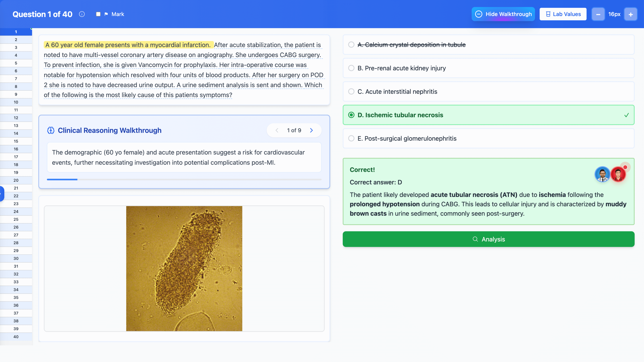Click the brain icon in walkthrough header
The image size is (644, 362).
51,130
